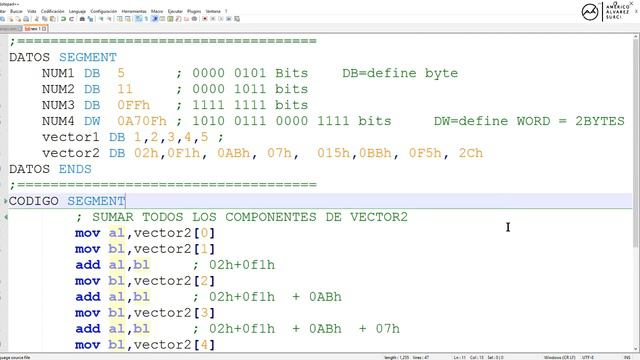The width and height of the screenshot is (640, 360).
Task: Open the Document Map toolbar icon
Action: click(x=170, y=19)
